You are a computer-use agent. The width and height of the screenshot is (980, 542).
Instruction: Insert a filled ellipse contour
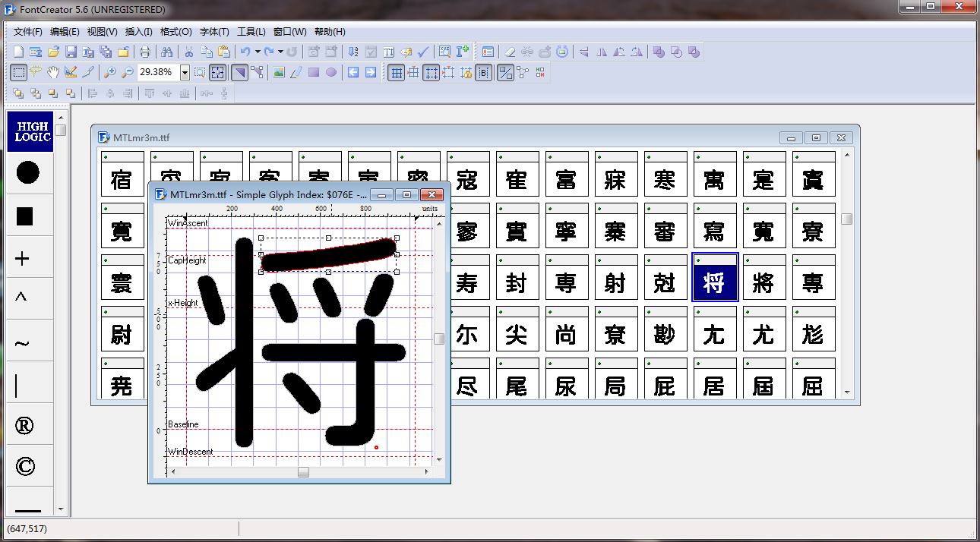332,72
